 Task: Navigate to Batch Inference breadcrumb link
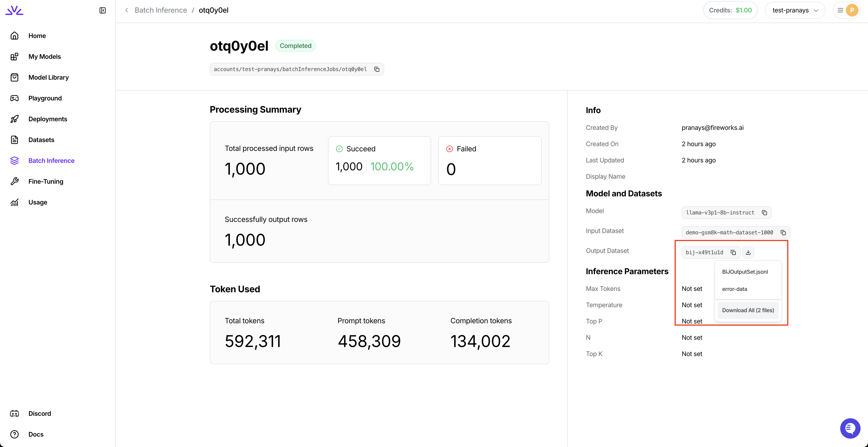click(161, 10)
